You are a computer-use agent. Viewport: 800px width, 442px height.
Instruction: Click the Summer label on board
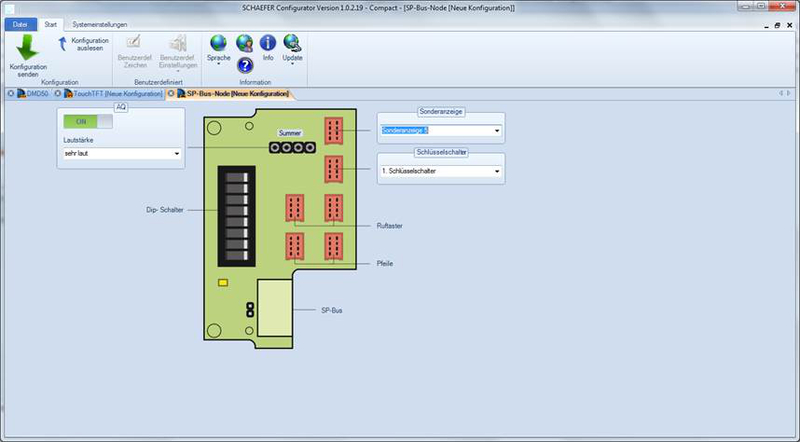tap(290, 133)
